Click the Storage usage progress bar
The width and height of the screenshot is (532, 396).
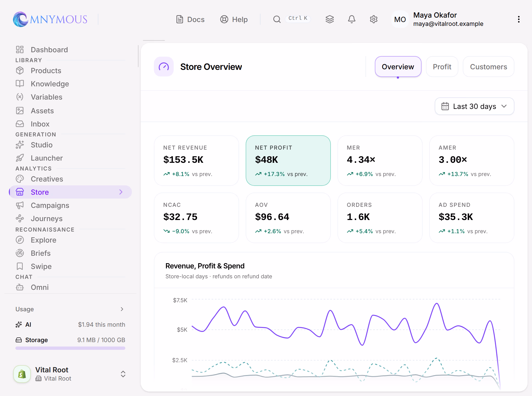click(x=70, y=348)
